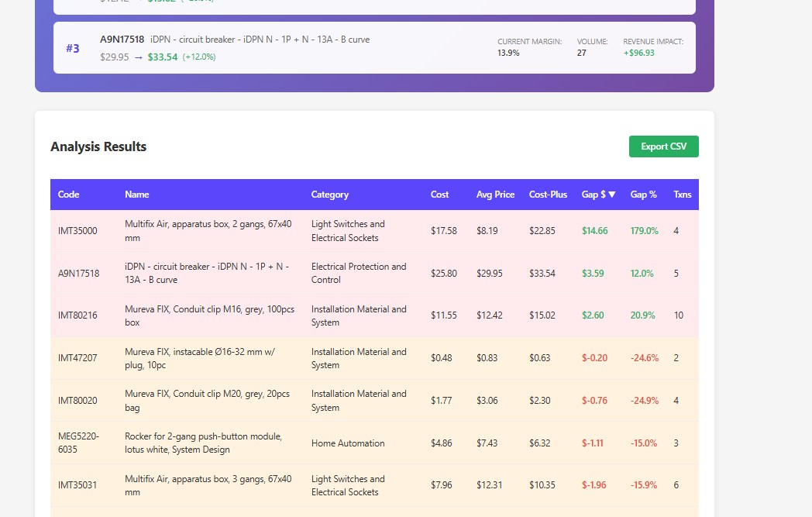This screenshot has width=812, height=517.
Task: Sort the table by the Code column
Action: tap(68, 195)
